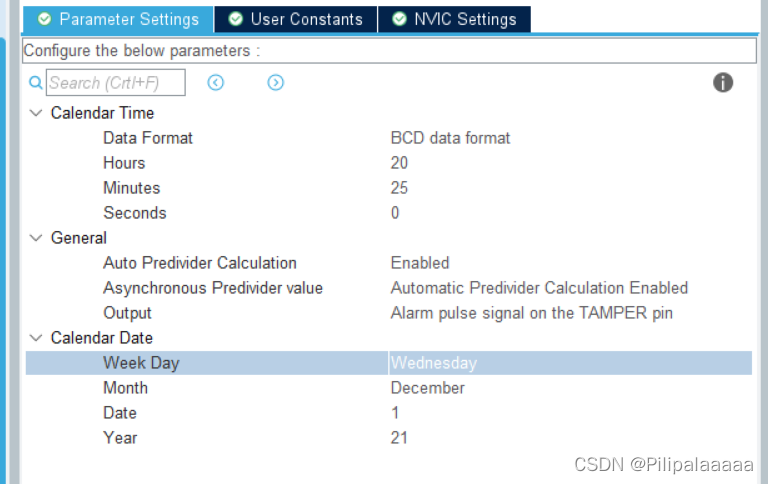The image size is (768, 484).
Task: Open the Wednesday week day dropdown
Action: [570, 363]
